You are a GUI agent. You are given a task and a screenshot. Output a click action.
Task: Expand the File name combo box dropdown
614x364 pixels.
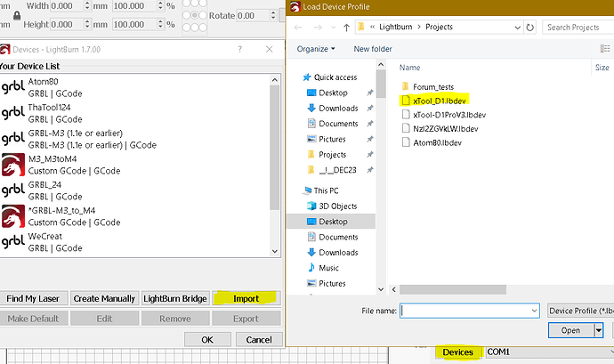pos(534,311)
